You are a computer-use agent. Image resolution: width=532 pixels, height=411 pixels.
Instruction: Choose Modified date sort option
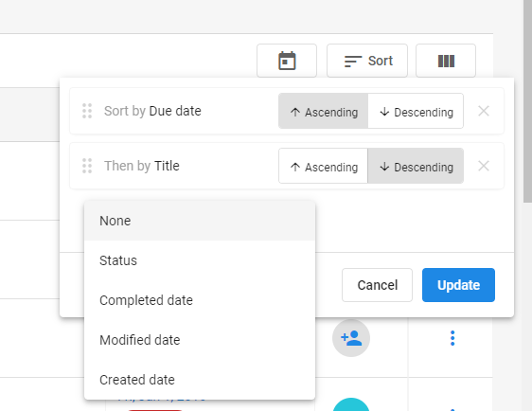click(x=200, y=340)
